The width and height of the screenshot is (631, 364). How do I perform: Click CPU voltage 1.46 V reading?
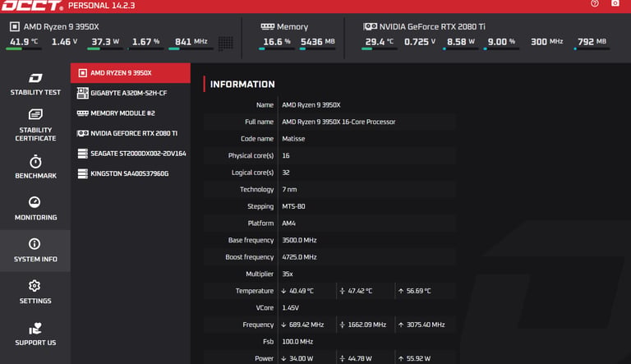64,41
